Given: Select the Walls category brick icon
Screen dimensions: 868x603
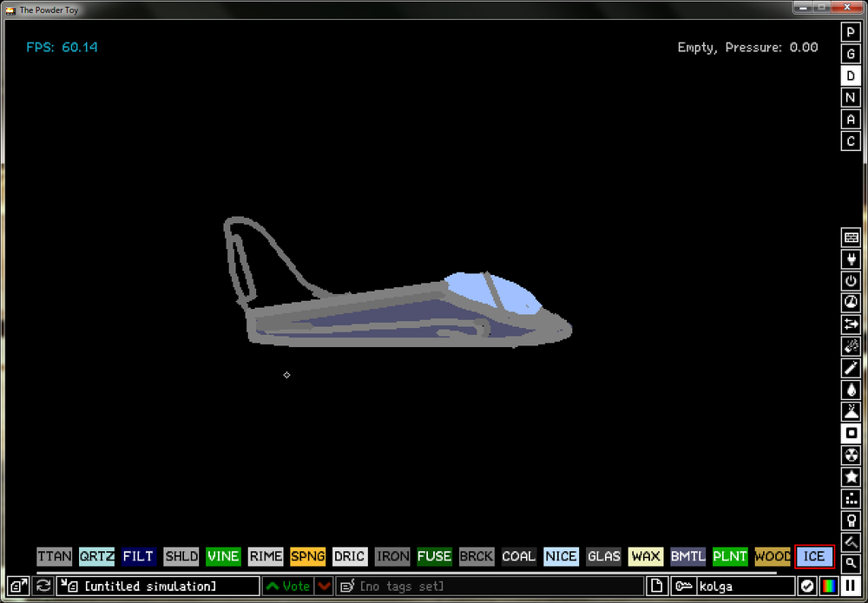Looking at the screenshot, I should click(x=851, y=237).
